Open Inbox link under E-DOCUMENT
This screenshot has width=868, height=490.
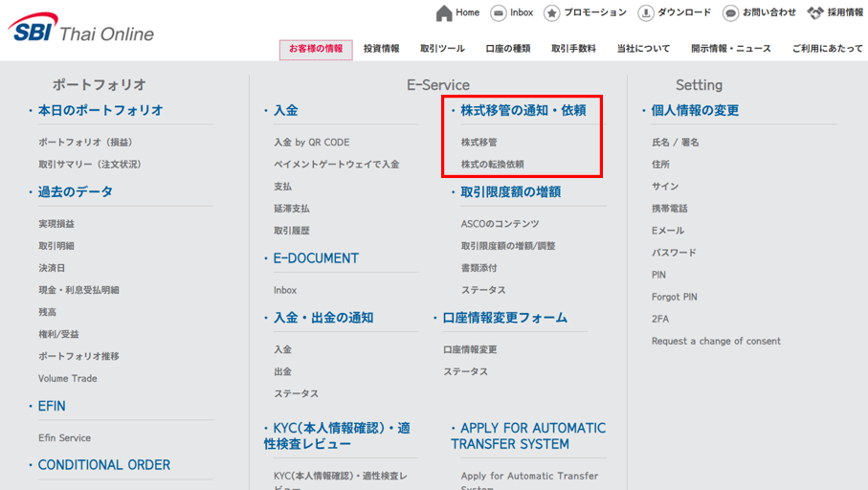tap(285, 290)
